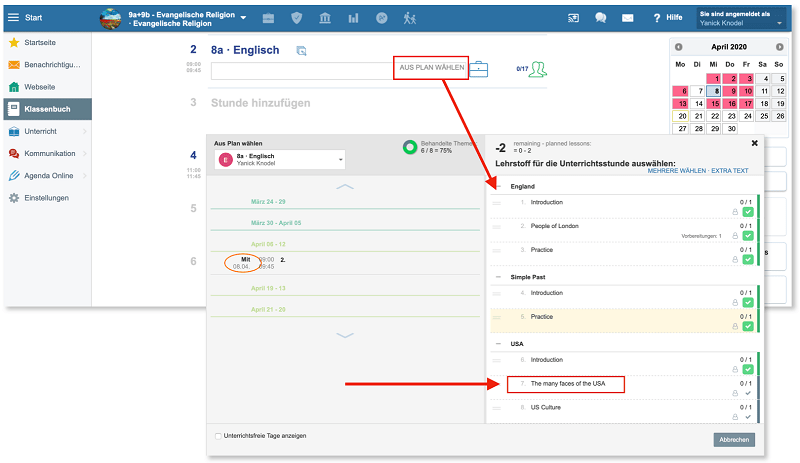Collapse the 'USA' topic section
This screenshot has width=800, height=463.
tap(499, 343)
